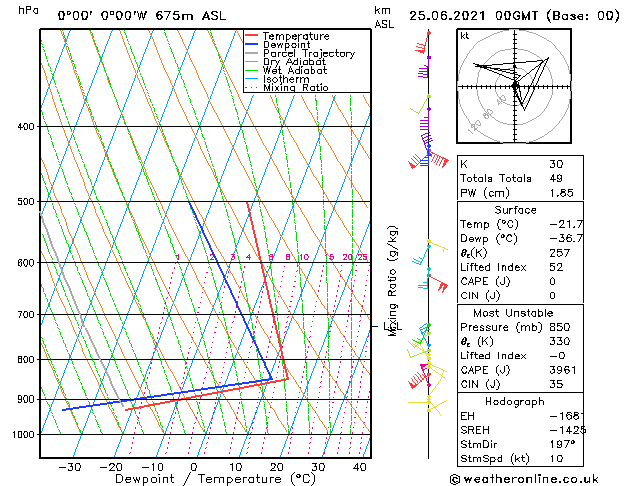Screen dimensions: 629x486
Task: Click the 'Most Unstable' section heading
Action: (513, 313)
